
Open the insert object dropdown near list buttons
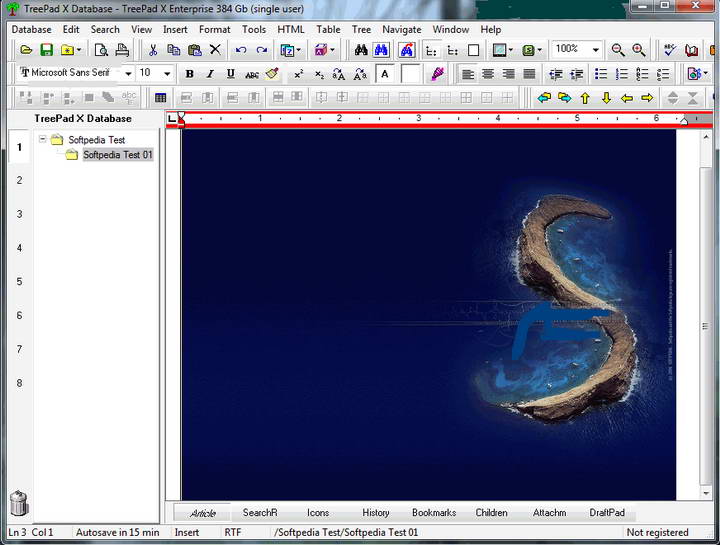[x=705, y=73]
